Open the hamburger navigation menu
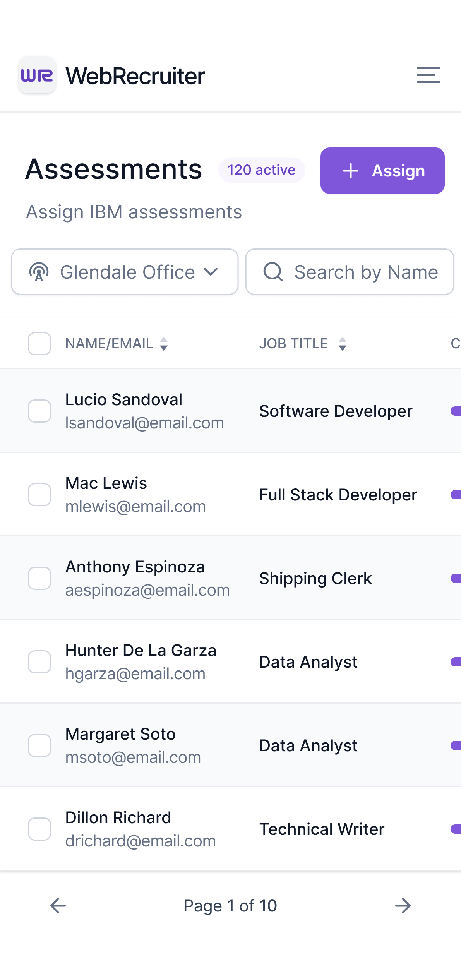The width and height of the screenshot is (461, 980). (x=428, y=75)
